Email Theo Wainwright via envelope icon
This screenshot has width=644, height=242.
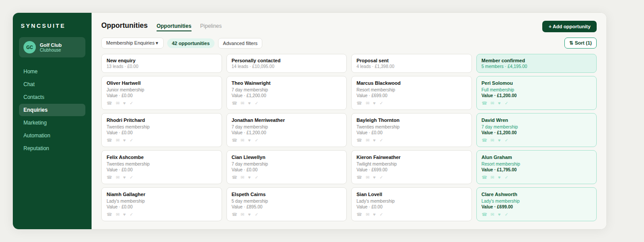[242, 103]
